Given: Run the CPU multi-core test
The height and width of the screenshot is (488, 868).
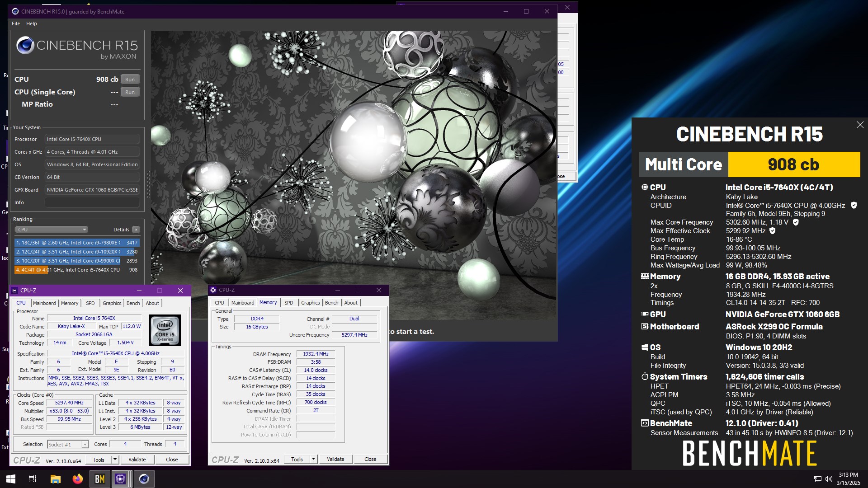Looking at the screenshot, I should [130, 80].
